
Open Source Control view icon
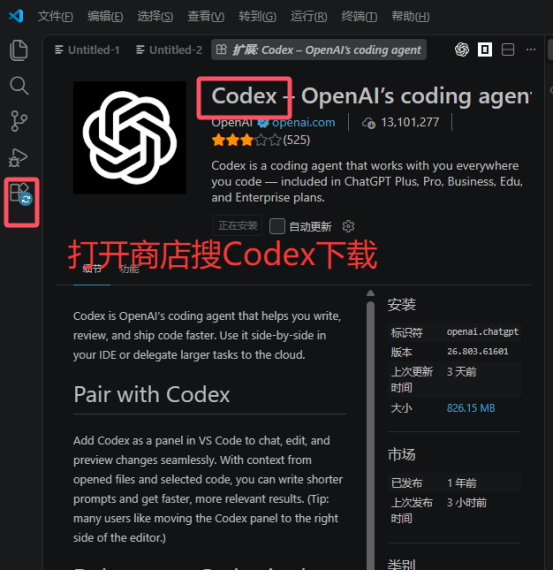click(x=19, y=121)
